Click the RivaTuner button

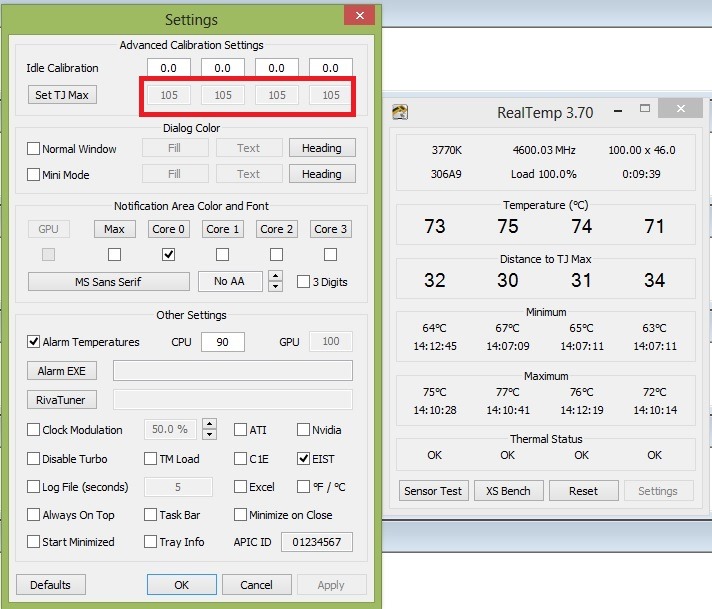[62, 400]
